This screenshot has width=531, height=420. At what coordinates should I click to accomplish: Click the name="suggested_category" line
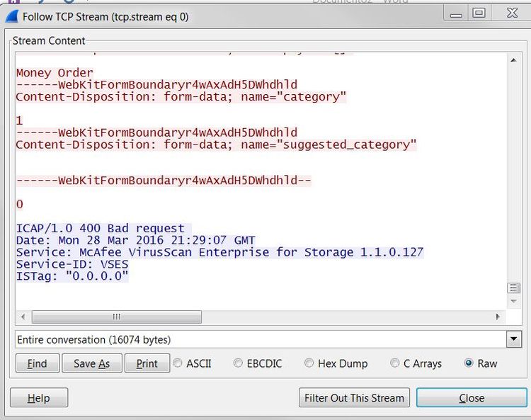click(216, 144)
